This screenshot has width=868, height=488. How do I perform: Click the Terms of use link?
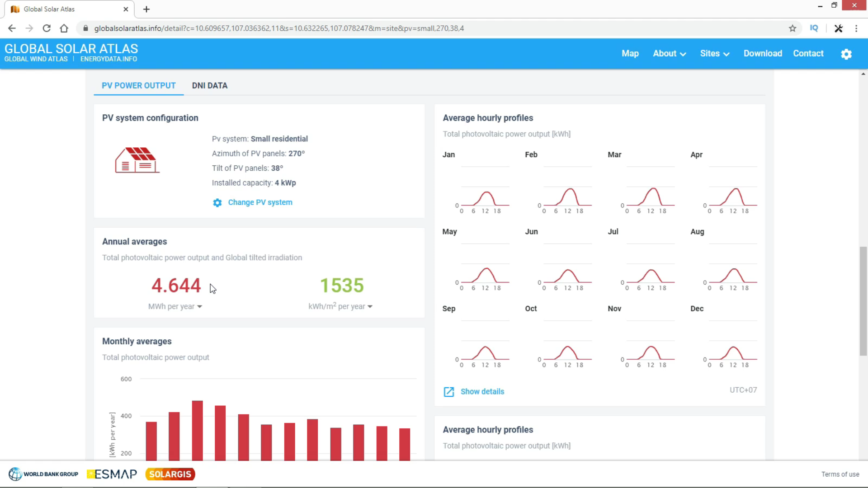point(840,474)
